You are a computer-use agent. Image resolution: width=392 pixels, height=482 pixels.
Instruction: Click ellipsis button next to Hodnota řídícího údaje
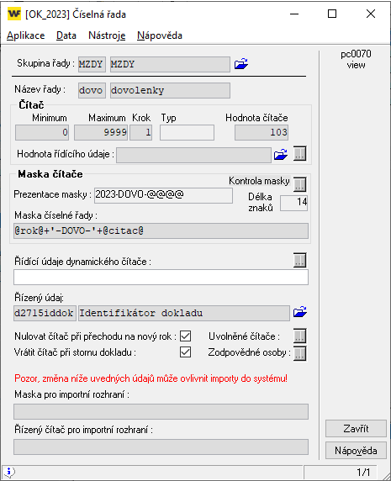point(300,154)
